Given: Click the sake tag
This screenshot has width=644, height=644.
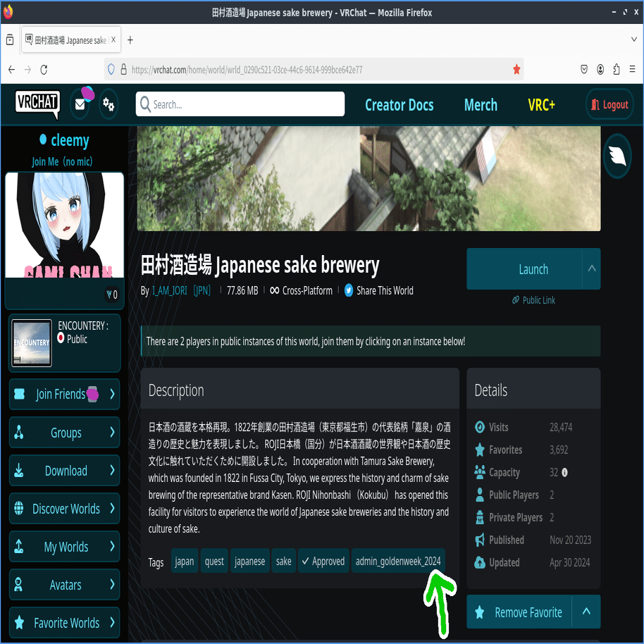Looking at the screenshot, I should tap(283, 561).
